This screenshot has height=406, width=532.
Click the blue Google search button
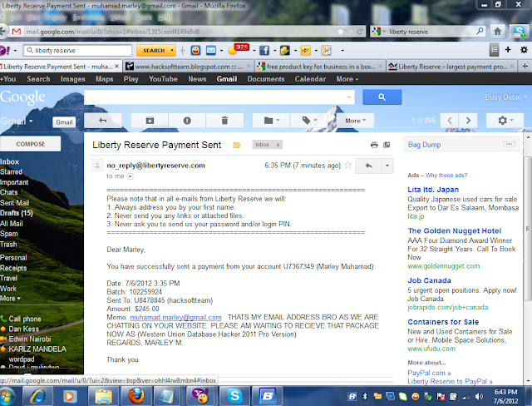click(x=382, y=97)
